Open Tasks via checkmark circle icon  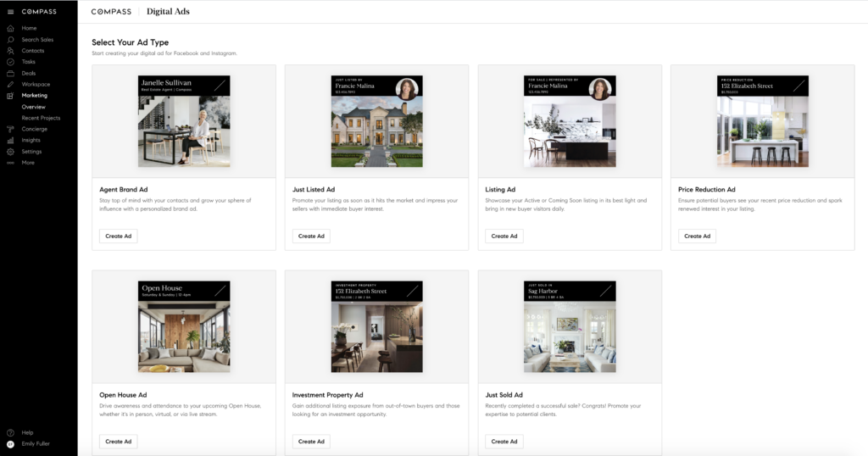point(10,62)
